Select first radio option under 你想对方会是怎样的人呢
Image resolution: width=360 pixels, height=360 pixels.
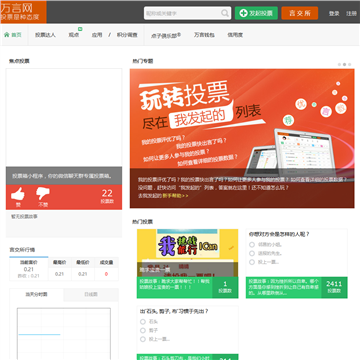252,245
